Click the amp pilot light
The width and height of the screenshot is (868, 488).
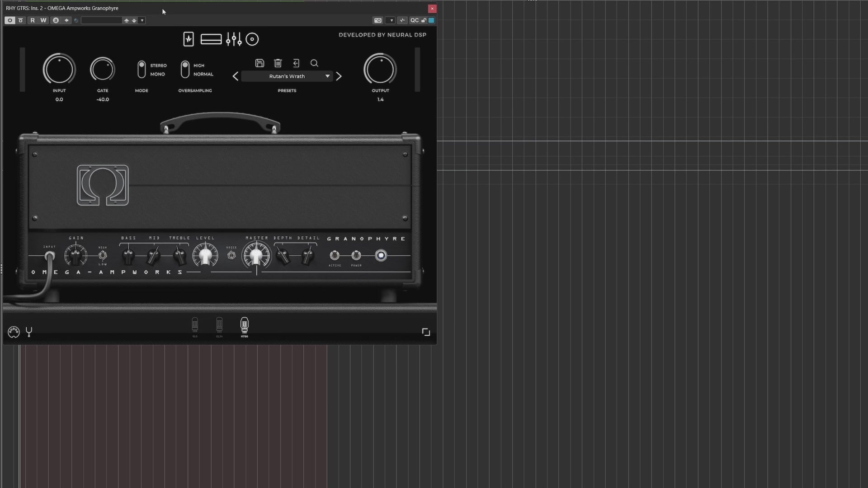(x=381, y=256)
